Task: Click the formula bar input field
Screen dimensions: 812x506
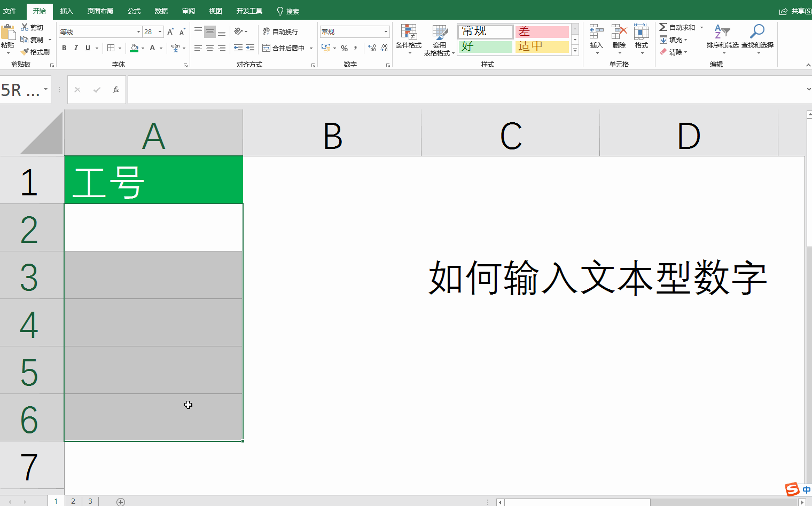Action: pyautogui.click(x=466, y=90)
